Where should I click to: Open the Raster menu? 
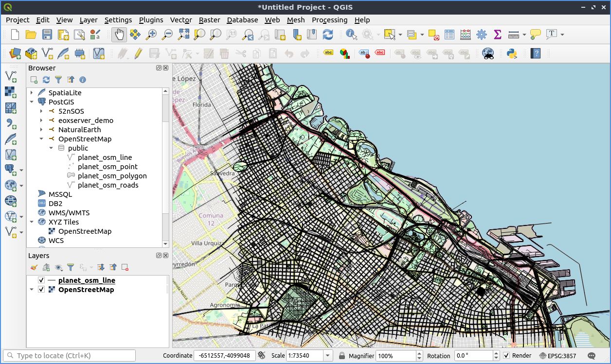point(210,20)
